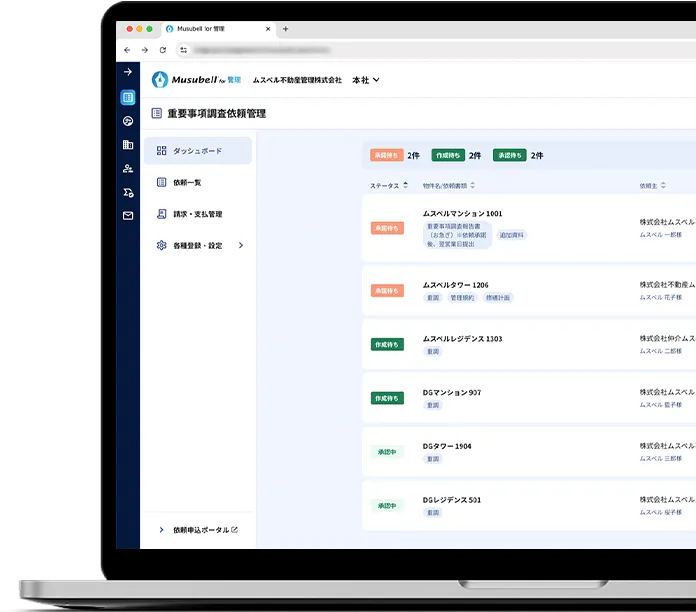Click 修繕計画 tag on ムスベルタワー 1206
The height and width of the screenshot is (612, 696).
pyautogui.click(x=498, y=298)
